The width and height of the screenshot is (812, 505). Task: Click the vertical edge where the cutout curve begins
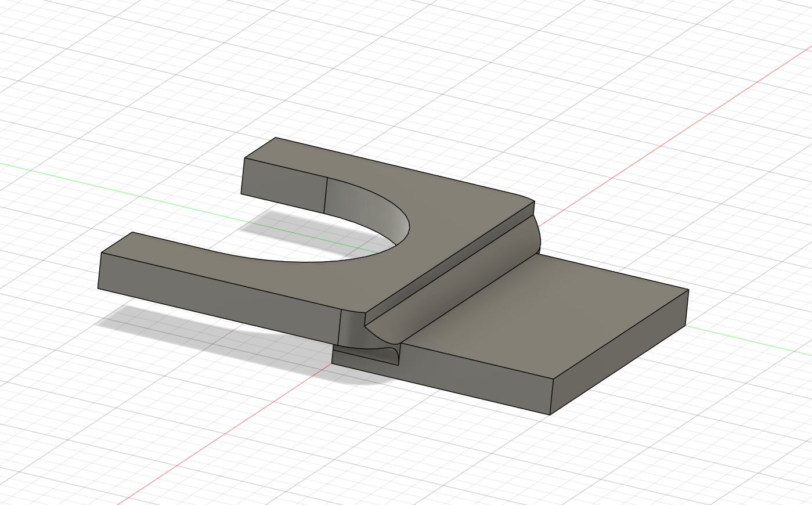click(x=326, y=196)
